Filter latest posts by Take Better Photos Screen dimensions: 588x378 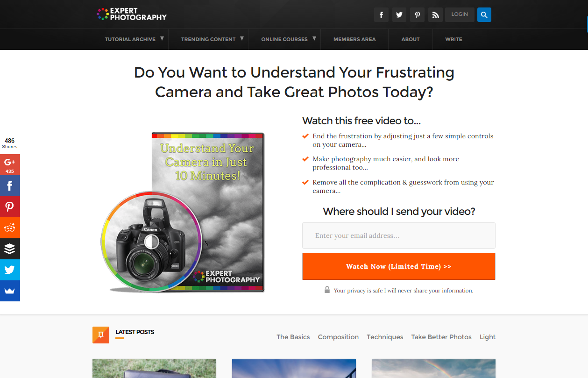[441, 337]
